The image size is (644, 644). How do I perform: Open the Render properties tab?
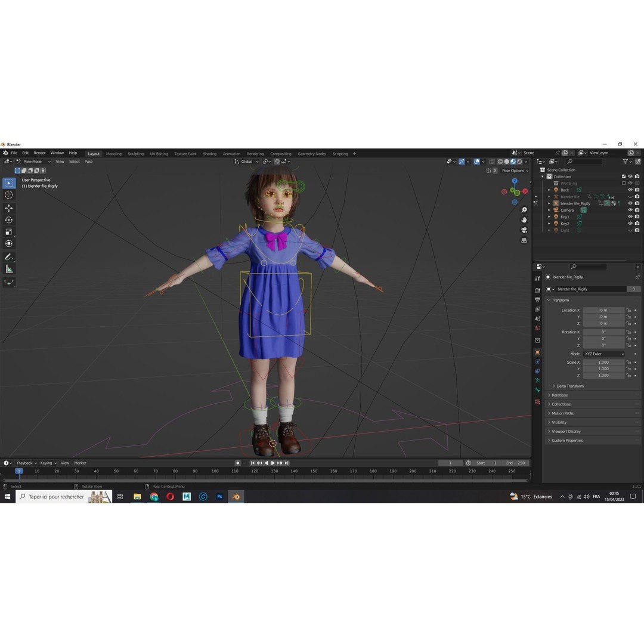(x=537, y=290)
